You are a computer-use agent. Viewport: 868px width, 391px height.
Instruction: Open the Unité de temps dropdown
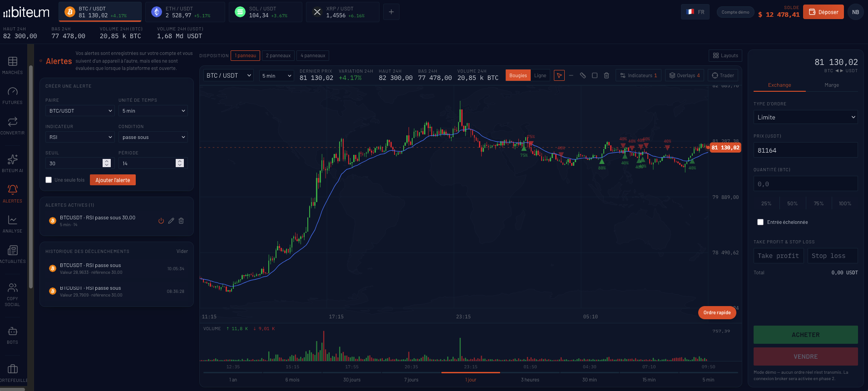(x=153, y=111)
